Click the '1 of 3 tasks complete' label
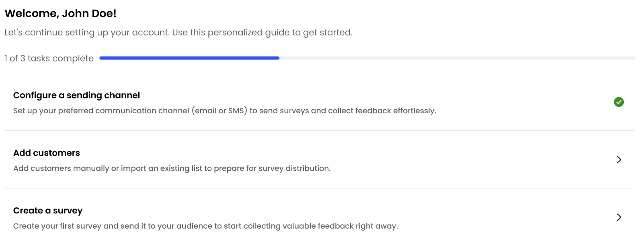The height and width of the screenshot is (250, 644). point(48,58)
